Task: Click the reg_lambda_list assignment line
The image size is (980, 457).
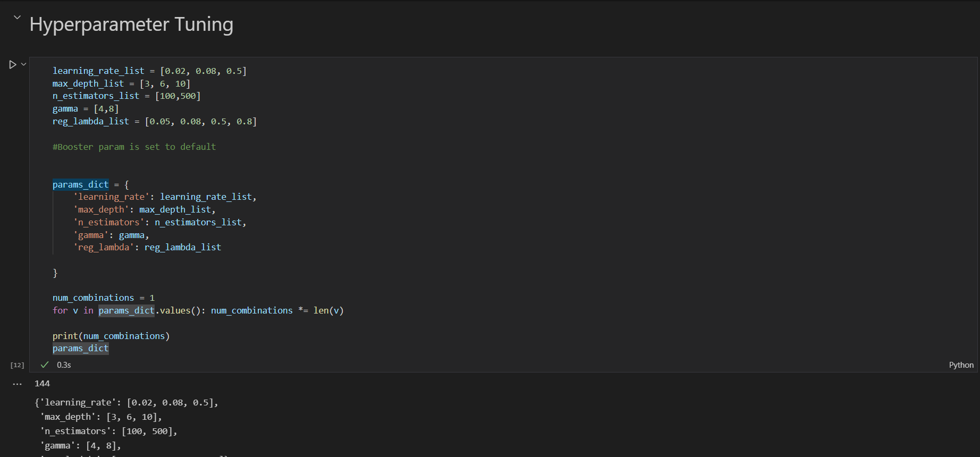Action: pos(155,121)
